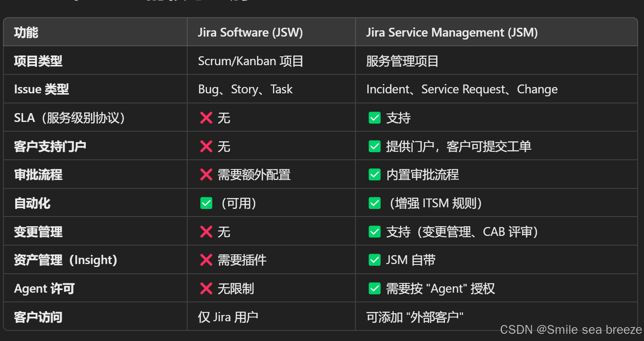Click the green check icon beside SLA 支持
The image size is (644, 341).
point(374,118)
